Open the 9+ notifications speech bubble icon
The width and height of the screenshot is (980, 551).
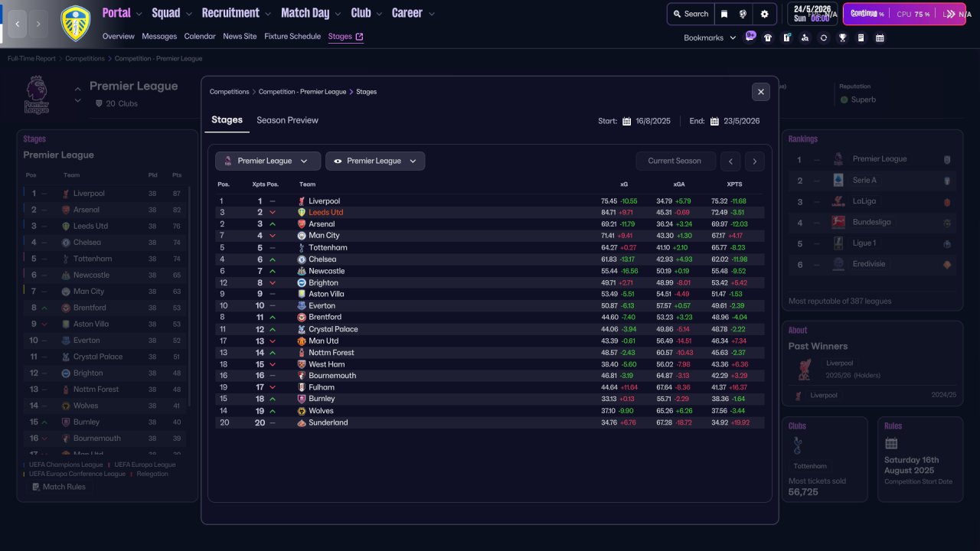point(750,37)
